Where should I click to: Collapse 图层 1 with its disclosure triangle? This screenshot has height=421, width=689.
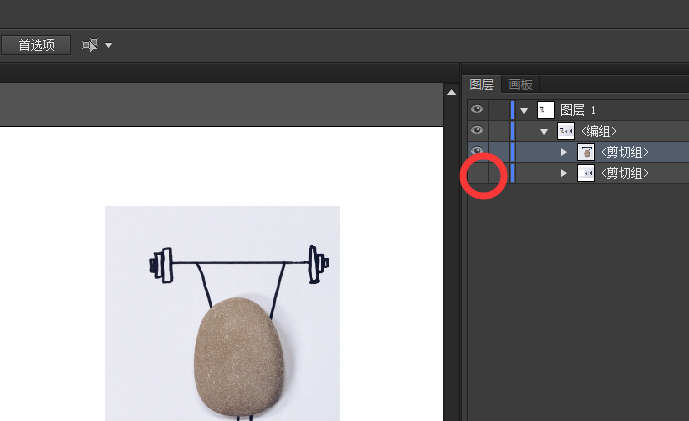(x=524, y=110)
